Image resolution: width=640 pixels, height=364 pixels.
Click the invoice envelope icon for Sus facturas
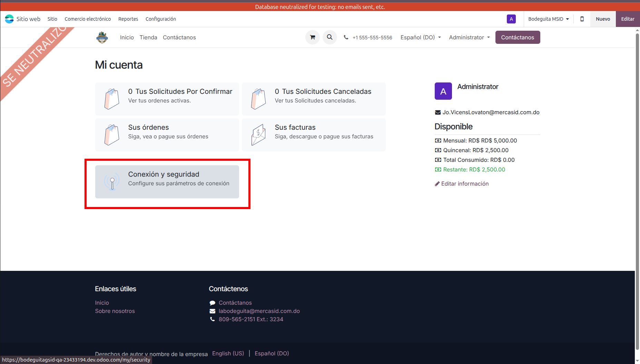point(258,135)
